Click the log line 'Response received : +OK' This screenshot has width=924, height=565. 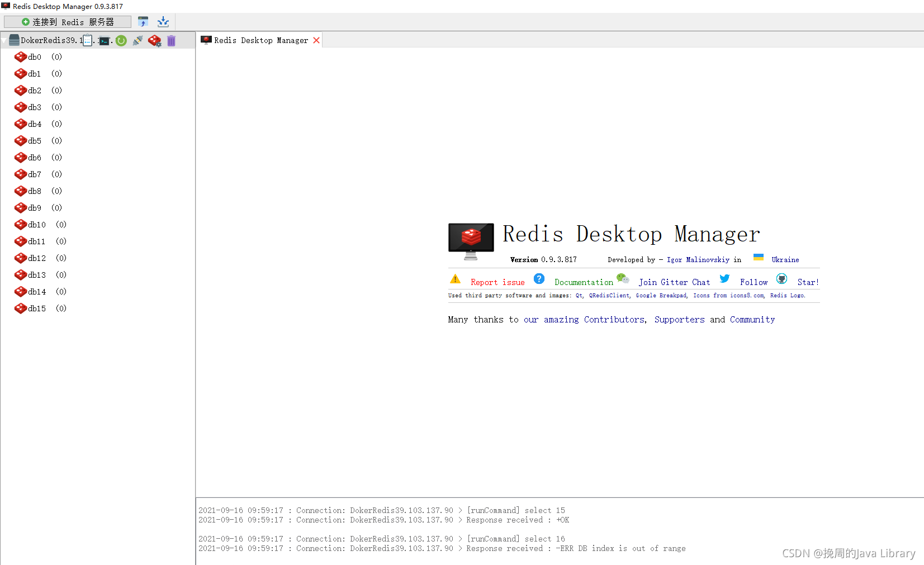[x=384, y=520]
